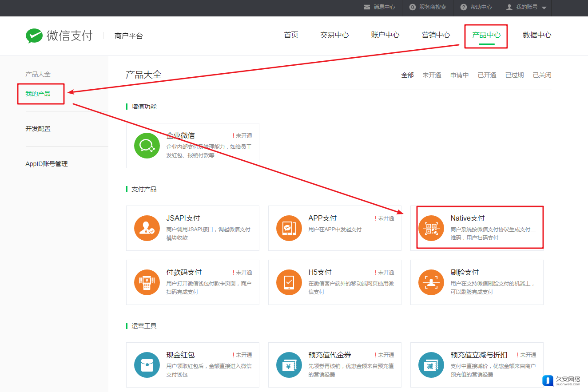588x392 pixels.
Task: Click the orange 付款码支付 POS icon
Action: click(147, 282)
